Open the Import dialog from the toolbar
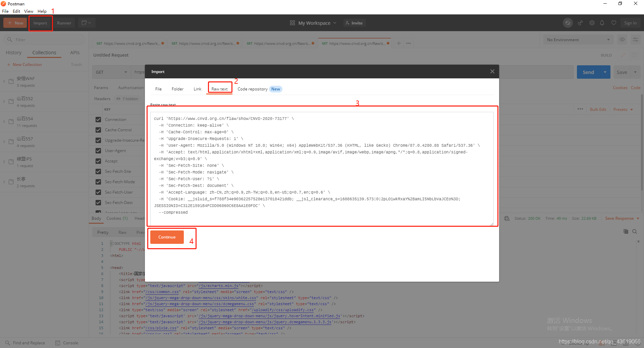644x348 pixels. 40,23
